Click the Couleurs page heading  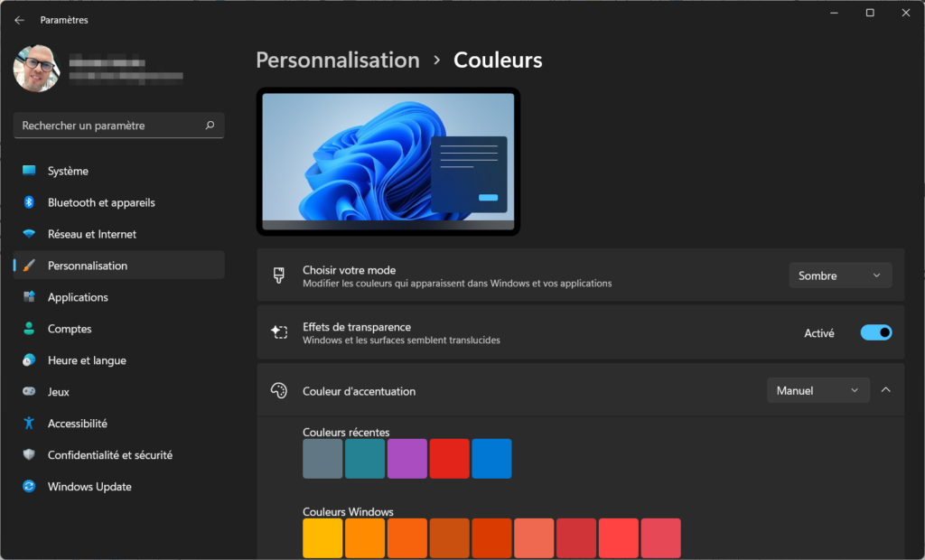coord(498,60)
